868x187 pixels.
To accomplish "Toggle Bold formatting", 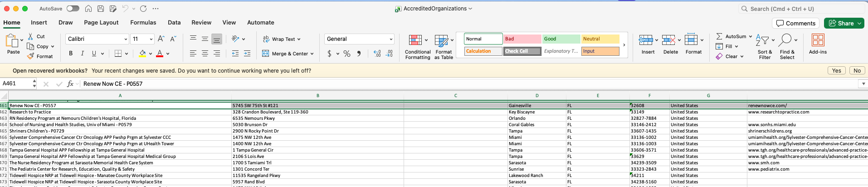I will 71,54.
